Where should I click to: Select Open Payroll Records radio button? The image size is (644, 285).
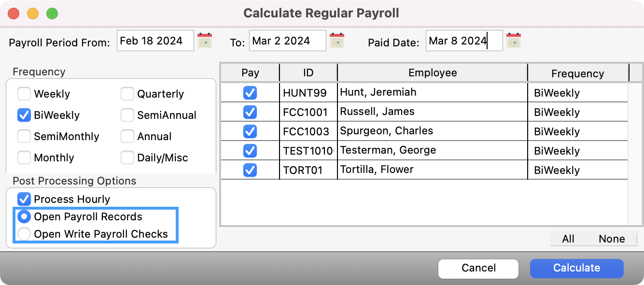point(24,217)
